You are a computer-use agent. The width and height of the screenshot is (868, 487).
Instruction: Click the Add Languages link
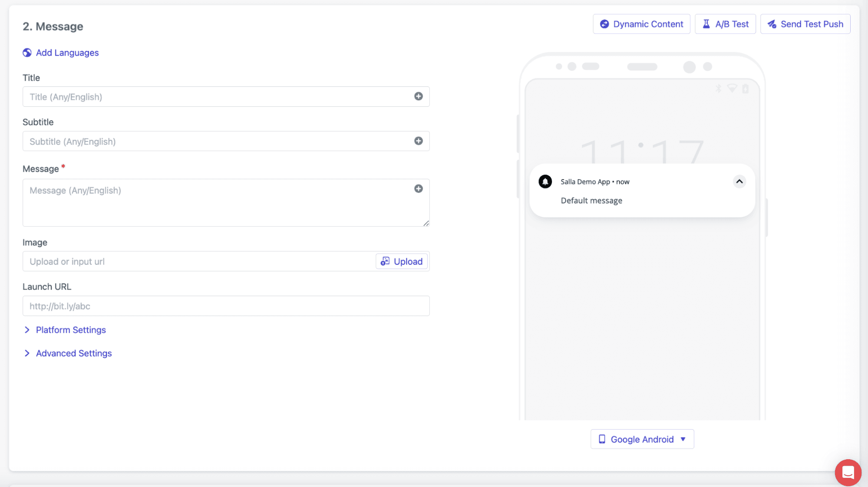click(67, 53)
